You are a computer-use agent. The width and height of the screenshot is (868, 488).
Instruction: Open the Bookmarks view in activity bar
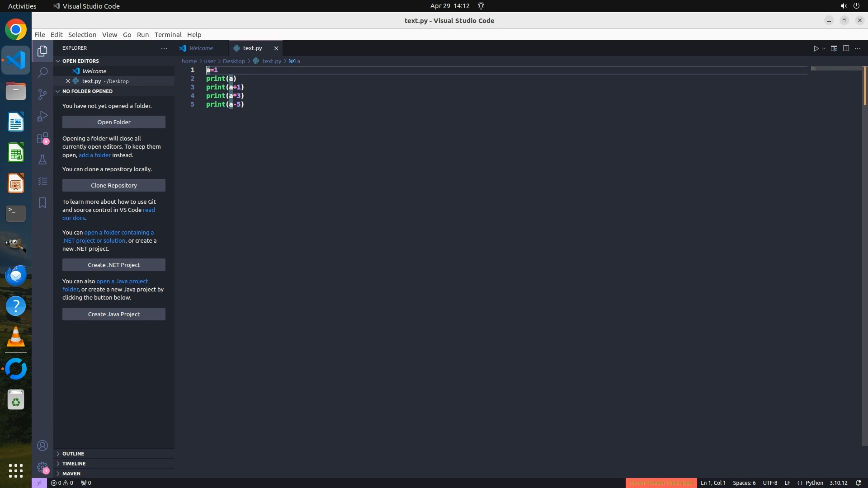(x=42, y=203)
